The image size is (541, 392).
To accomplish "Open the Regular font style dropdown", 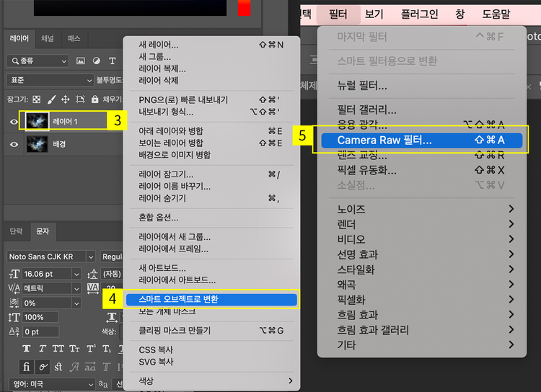I will point(112,257).
